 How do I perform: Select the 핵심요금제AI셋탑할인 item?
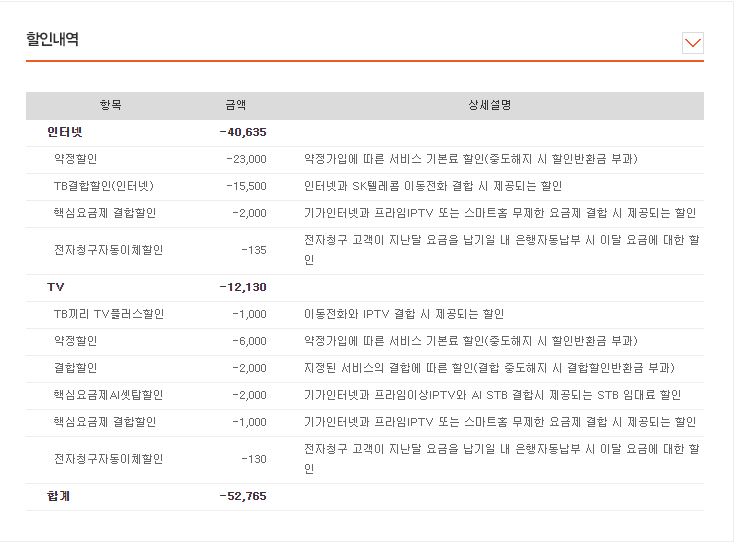108,395
